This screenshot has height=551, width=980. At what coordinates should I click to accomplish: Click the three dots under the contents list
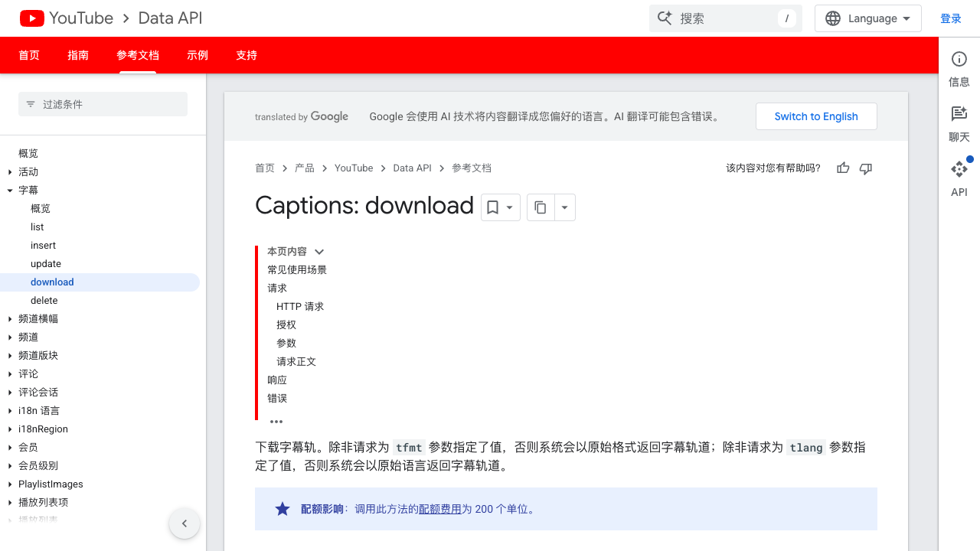276,422
